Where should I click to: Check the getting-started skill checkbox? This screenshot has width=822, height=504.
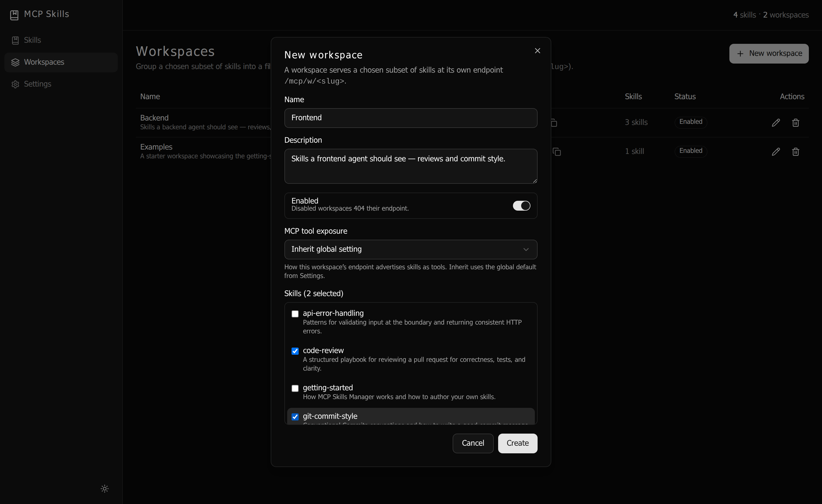(295, 388)
